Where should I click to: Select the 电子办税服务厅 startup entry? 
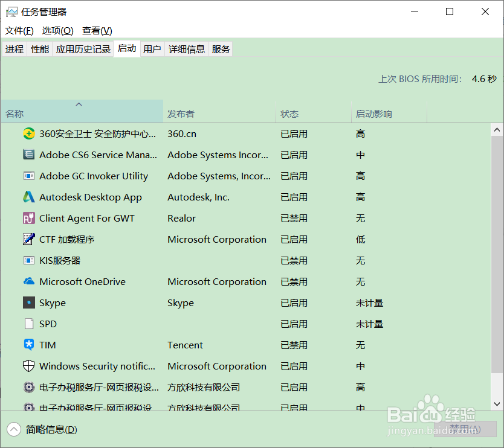pos(91,387)
